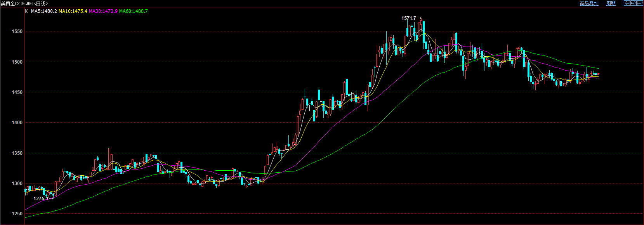Toggle the split panel layout icon
This screenshot has width=644, height=225.
coord(640,3)
